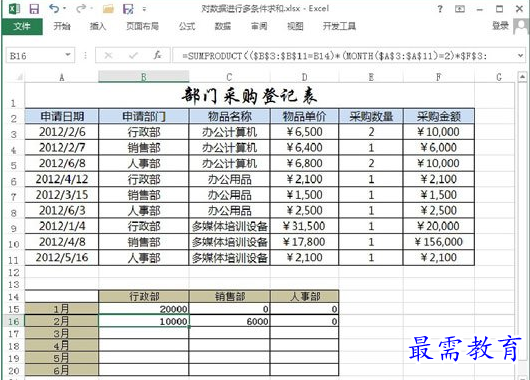The width and height of the screenshot is (530, 380).
Task: Switch to the 页面布局 ribbon tab
Action: [x=142, y=26]
